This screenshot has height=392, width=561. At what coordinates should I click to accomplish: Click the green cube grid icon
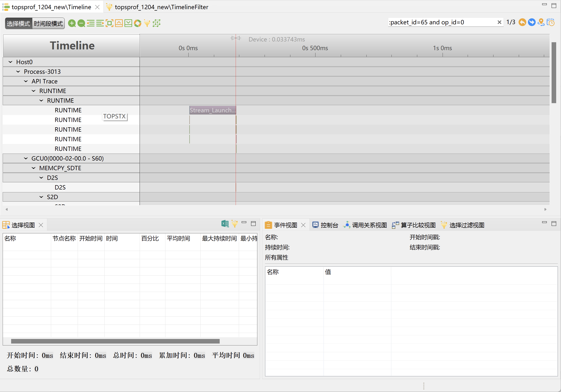click(157, 23)
